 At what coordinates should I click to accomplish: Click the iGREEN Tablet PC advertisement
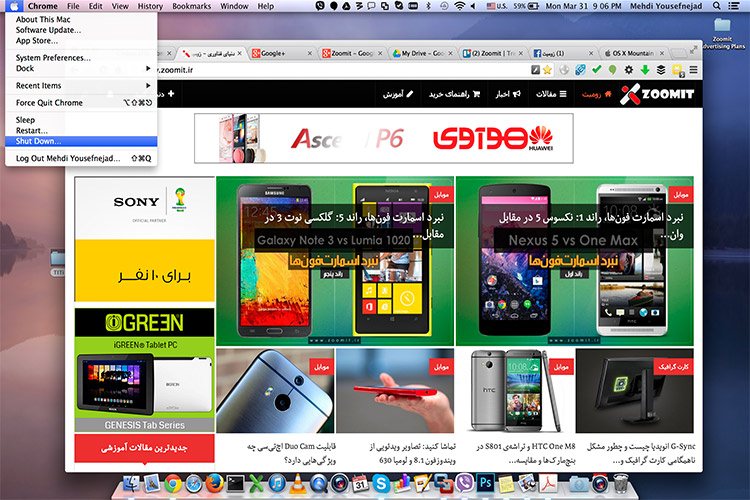click(x=144, y=370)
